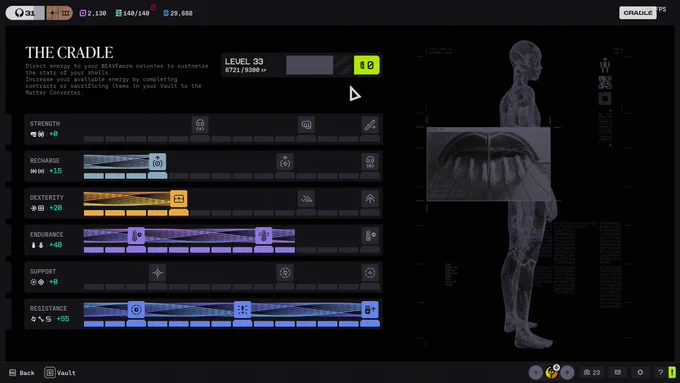The width and height of the screenshot is (680, 383).
Task: Click the brown faction rank badge
Action: coord(59,13)
